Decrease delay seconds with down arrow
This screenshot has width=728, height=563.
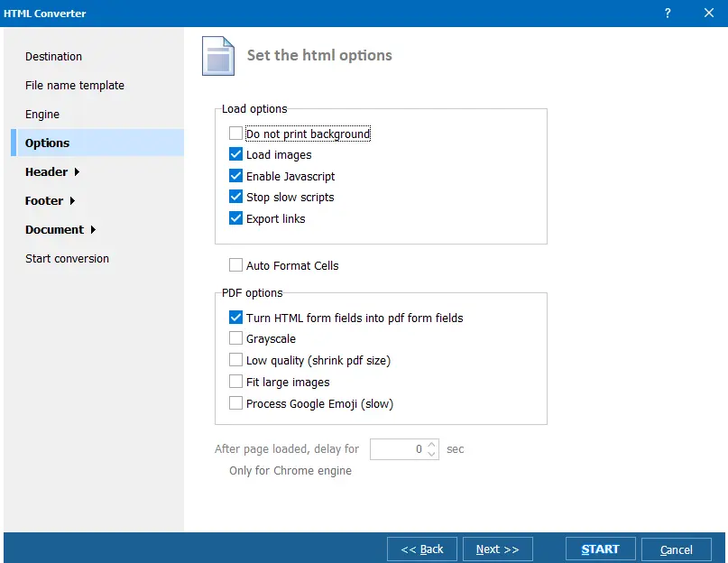(x=432, y=454)
